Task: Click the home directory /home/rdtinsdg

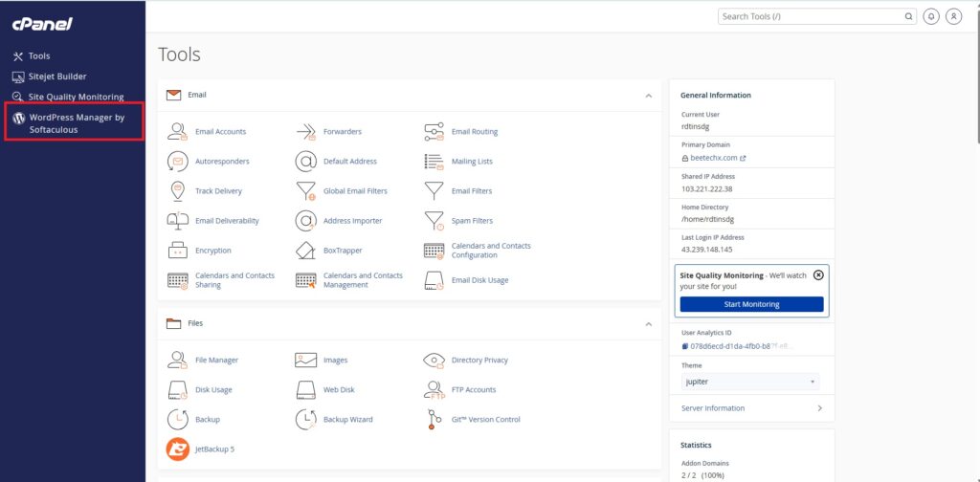Action: pyautogui.click(x=709, y=219)
